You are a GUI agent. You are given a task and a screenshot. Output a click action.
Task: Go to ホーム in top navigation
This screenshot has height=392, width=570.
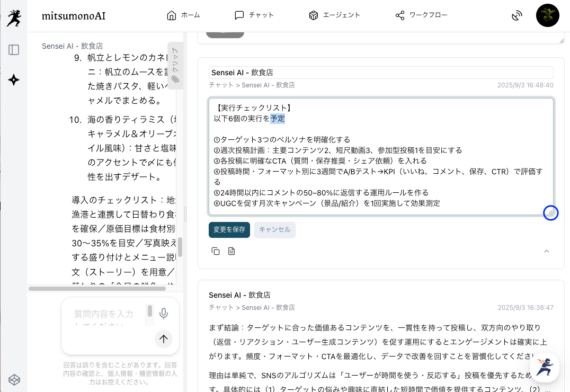(x=183, y=15)
